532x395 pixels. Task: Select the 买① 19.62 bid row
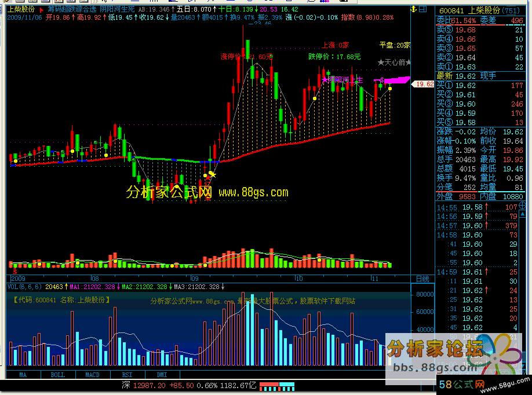point(480,86)
